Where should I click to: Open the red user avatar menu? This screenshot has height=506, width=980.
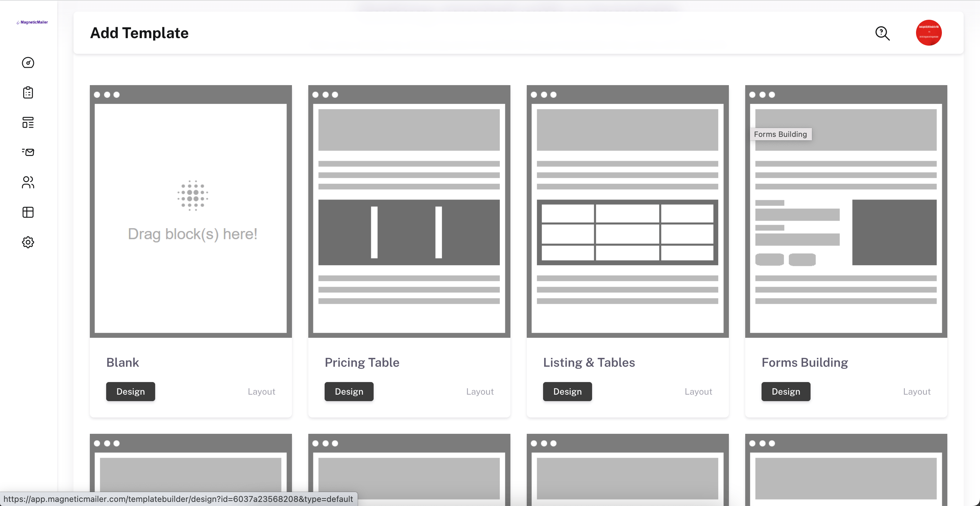click(x=929, y=33)
